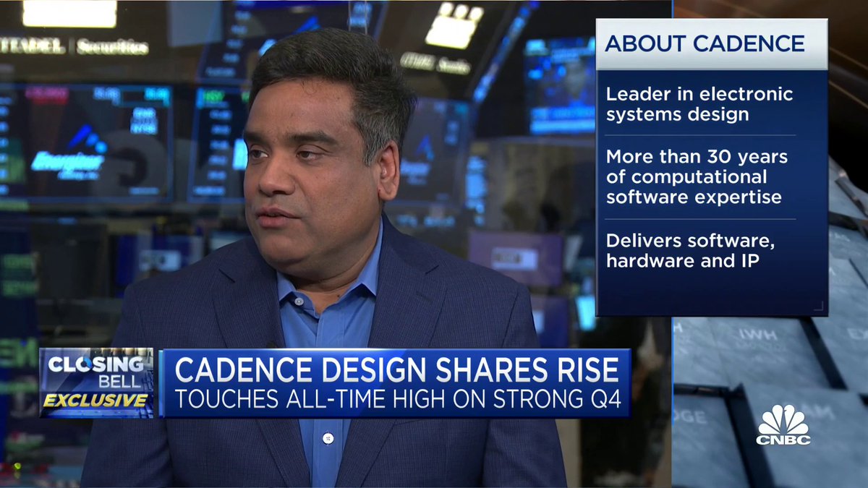Viewport: 868px width, 488px height.
Task: Click 'Delivers software, hardware and IP' text
Action: (690, 250)
